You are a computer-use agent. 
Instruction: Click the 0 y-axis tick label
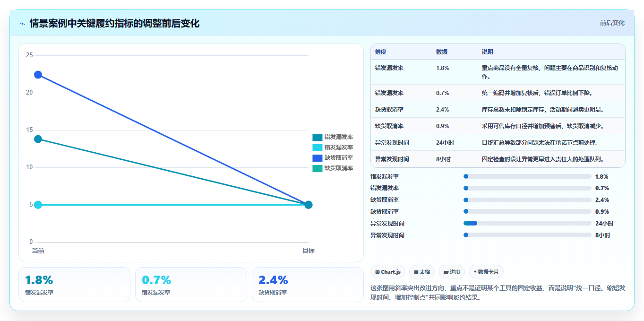click(x=31, y=242)
